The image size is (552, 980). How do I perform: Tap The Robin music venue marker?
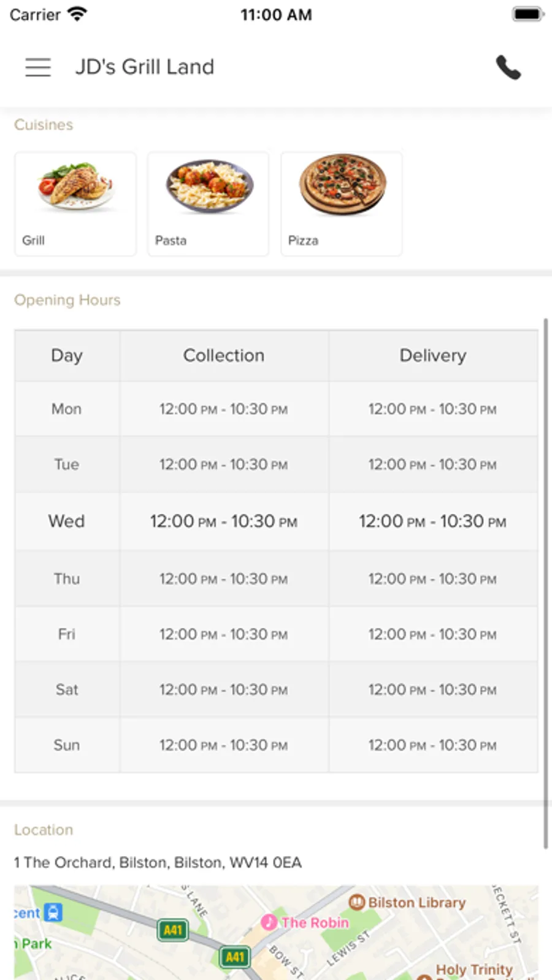[269, 922]
